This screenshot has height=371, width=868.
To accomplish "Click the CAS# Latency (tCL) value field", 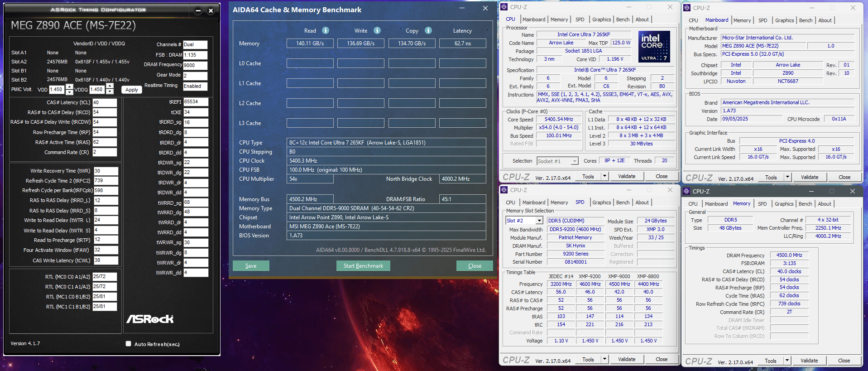I will click(x=105, y=102).
